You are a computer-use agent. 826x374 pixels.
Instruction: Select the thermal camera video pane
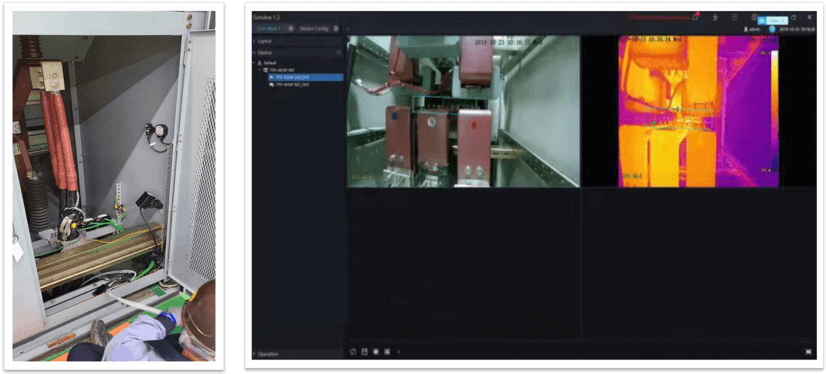coord(699,111)
